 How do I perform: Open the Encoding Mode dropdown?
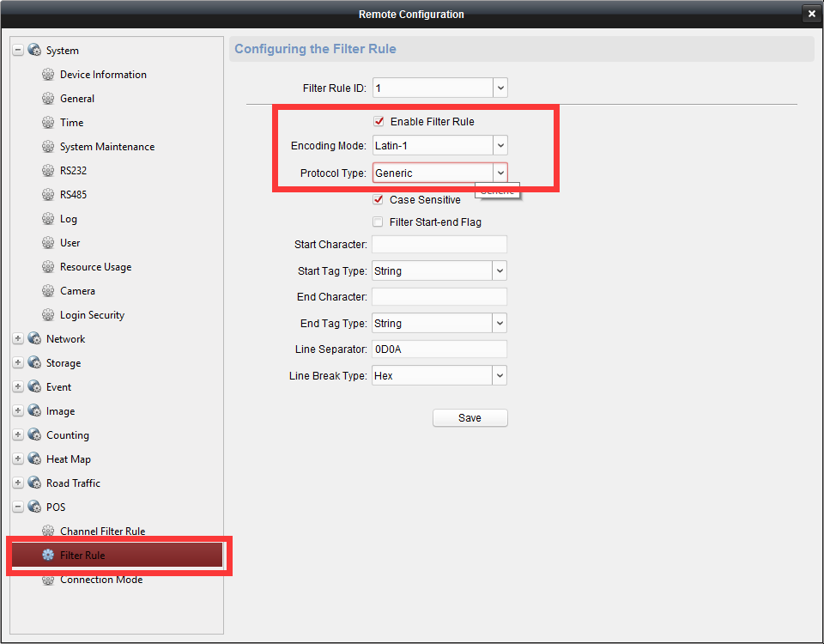point(500,146)
